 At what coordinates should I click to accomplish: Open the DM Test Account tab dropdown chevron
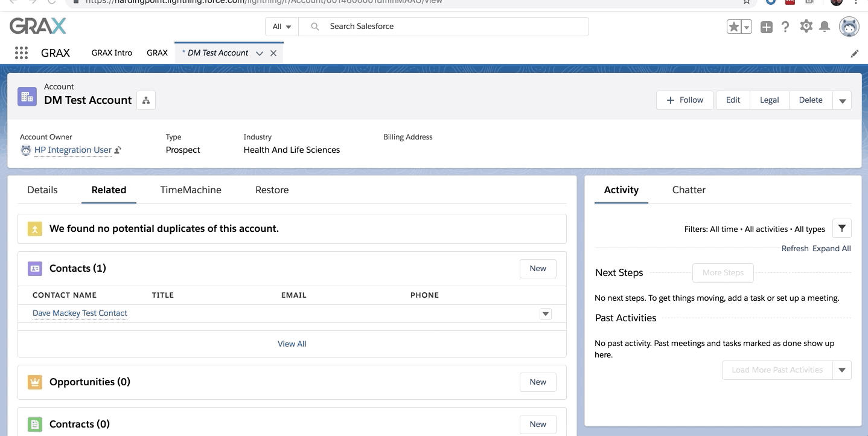point(260,53)
